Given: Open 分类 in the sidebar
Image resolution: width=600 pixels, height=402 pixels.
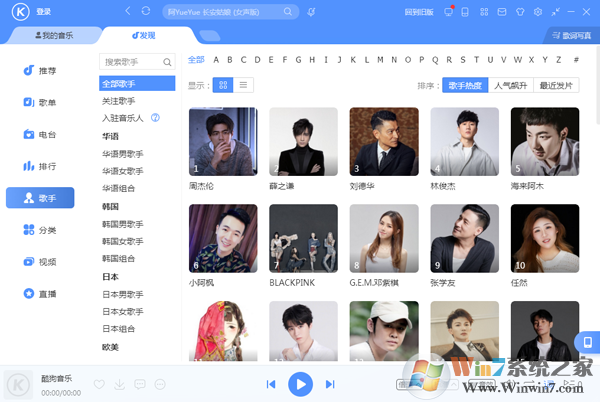Looking at the screenshot, I should click(x=40, y=230).
